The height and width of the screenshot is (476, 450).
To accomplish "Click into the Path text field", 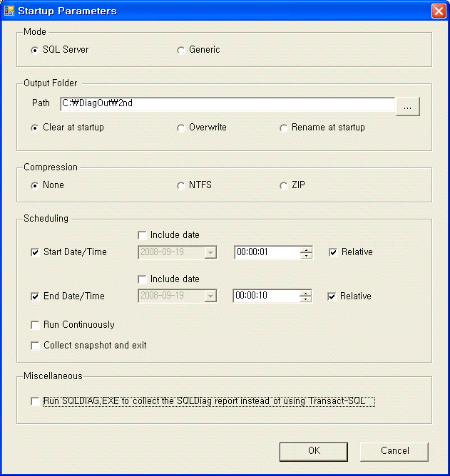I will [227, 104].
